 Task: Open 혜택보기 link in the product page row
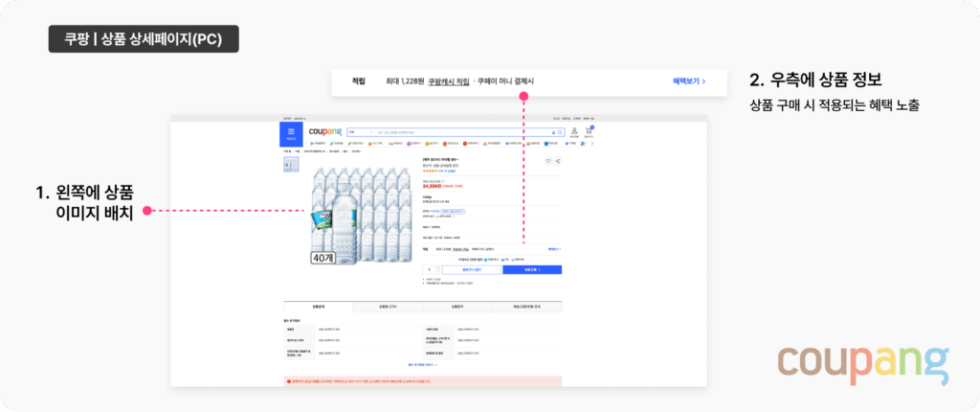click(x=554, y=248)
